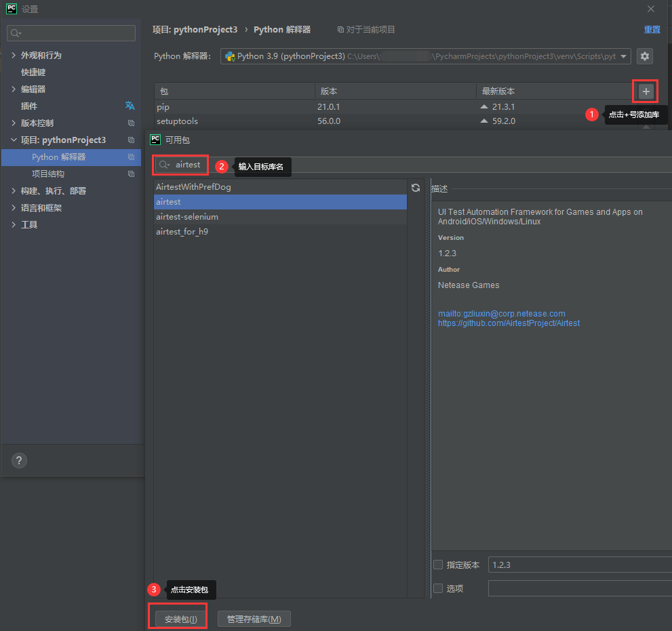
Task: Expand the 语言和框架 section
Action: click(14, 208)
